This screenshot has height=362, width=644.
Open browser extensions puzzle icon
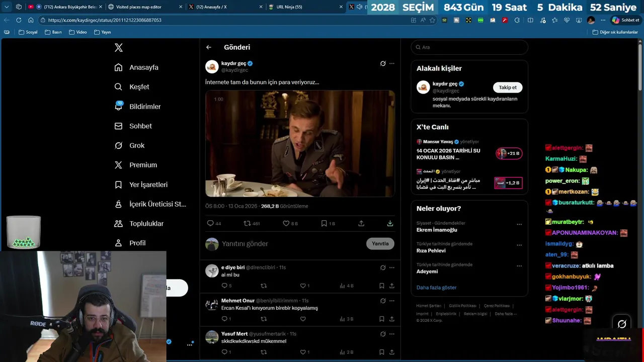coord(517,20)
